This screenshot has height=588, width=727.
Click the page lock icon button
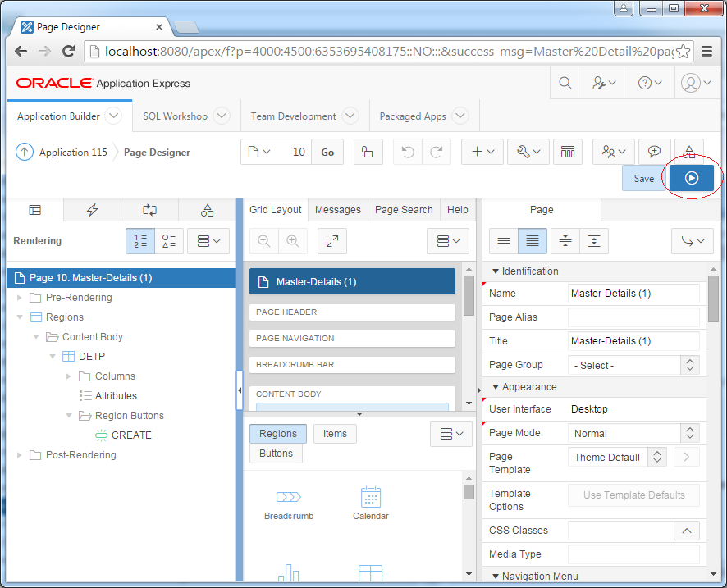(x=368, y=152)
